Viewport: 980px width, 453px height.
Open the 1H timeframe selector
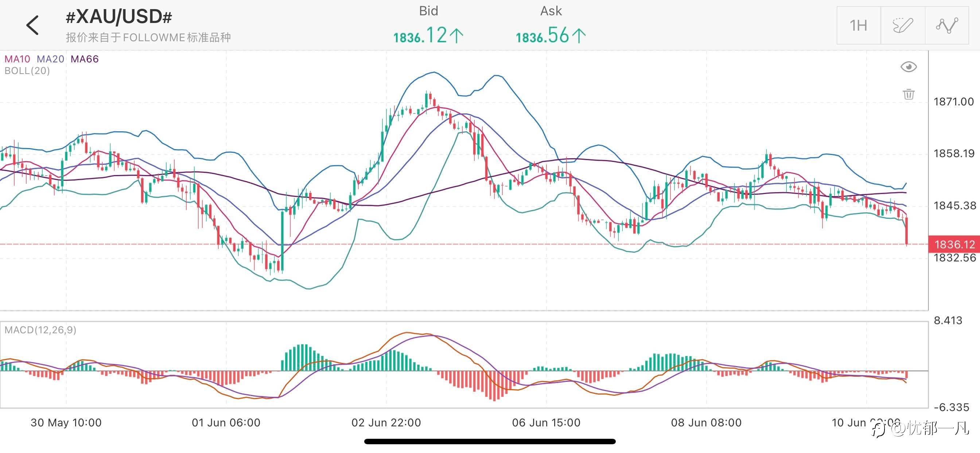coord(859,26)
